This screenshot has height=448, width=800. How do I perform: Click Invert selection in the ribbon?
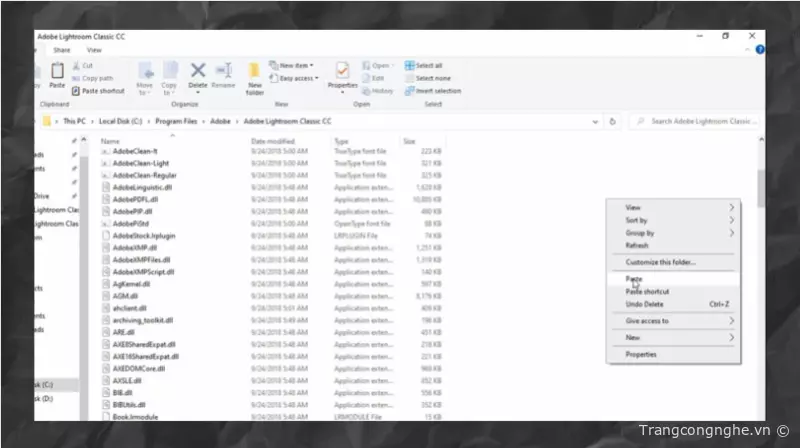coord(437,90)
